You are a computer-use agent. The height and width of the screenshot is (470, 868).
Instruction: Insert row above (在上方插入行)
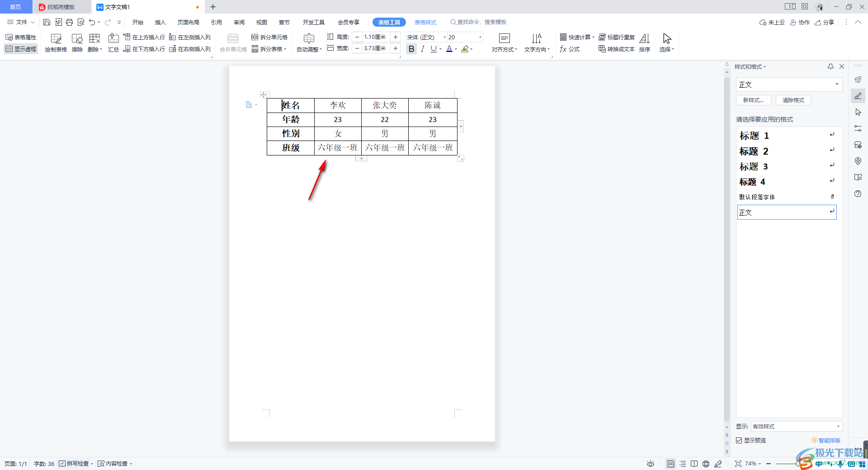[x=144, y=37]
